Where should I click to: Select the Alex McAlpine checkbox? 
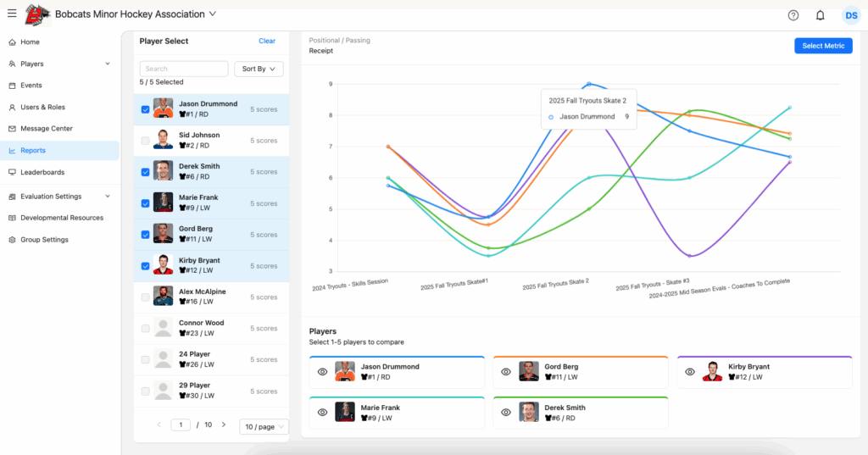(146, 297)
